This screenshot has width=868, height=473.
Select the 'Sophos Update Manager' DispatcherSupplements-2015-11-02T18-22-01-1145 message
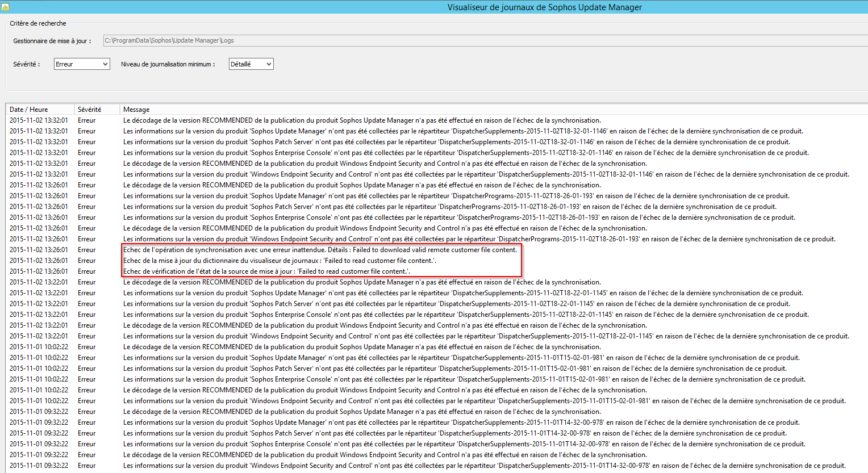463,293
